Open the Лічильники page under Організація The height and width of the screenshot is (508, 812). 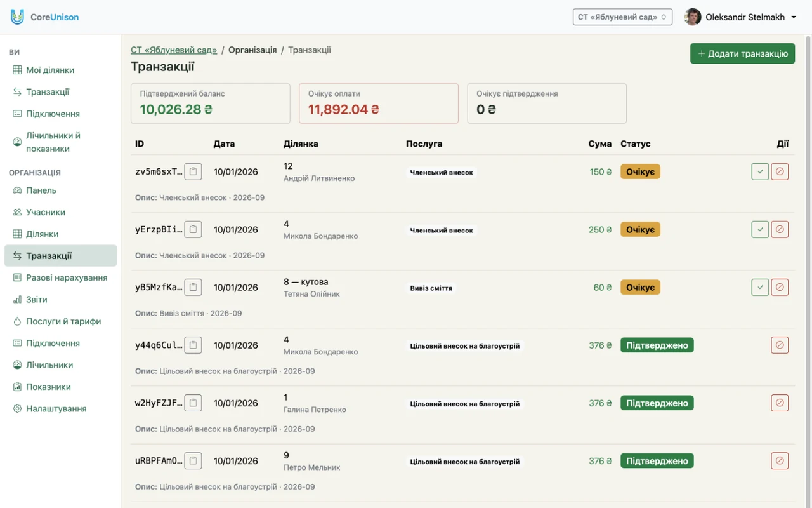pyautogui.click(x=61, y=365)
